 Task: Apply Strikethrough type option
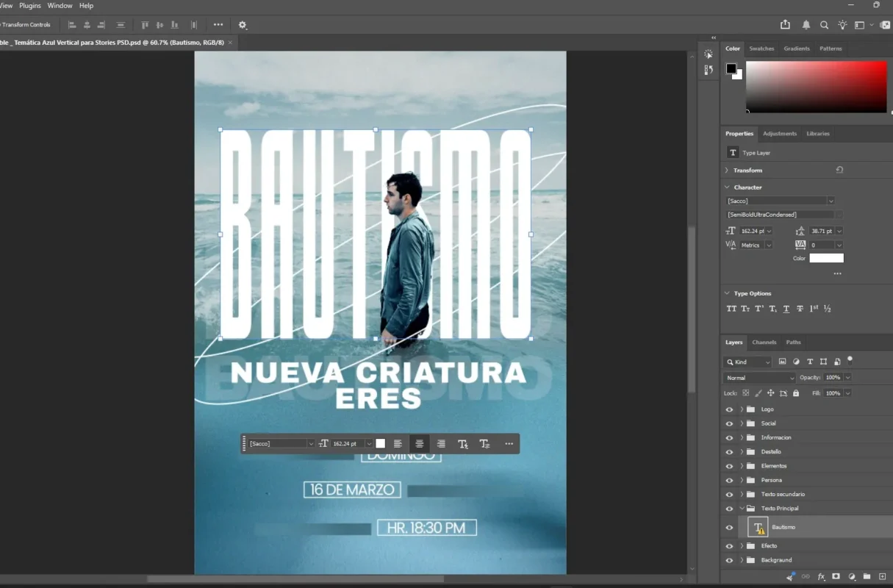[800, 309]
